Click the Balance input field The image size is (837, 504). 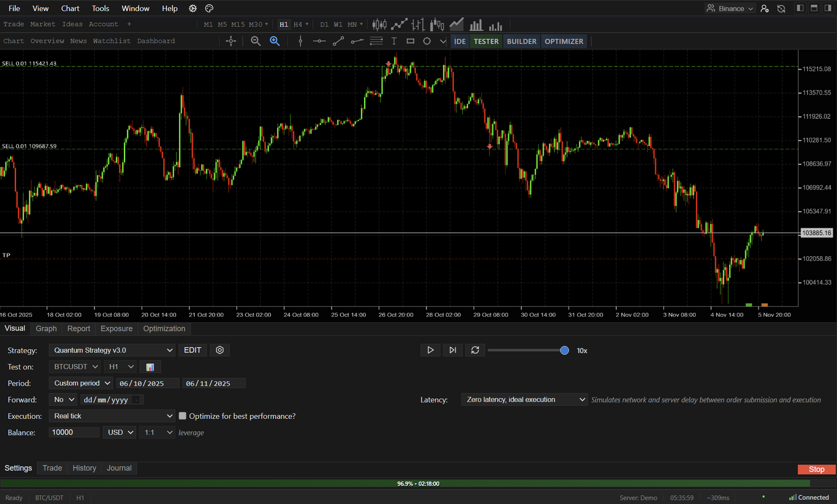[x=74, y=432]
